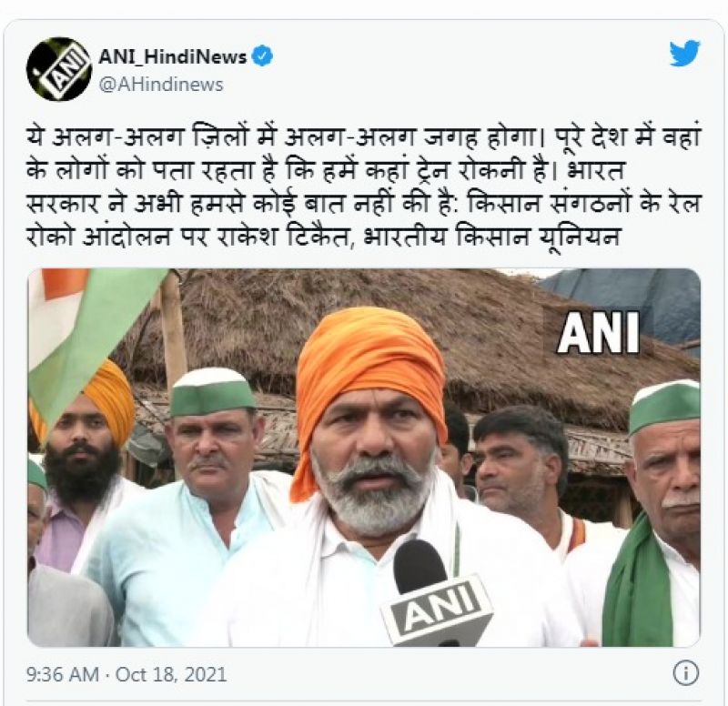Click the bearded man's yellow turban
Viewport: 728px width, 706px height.
click(x=95, y=400)
